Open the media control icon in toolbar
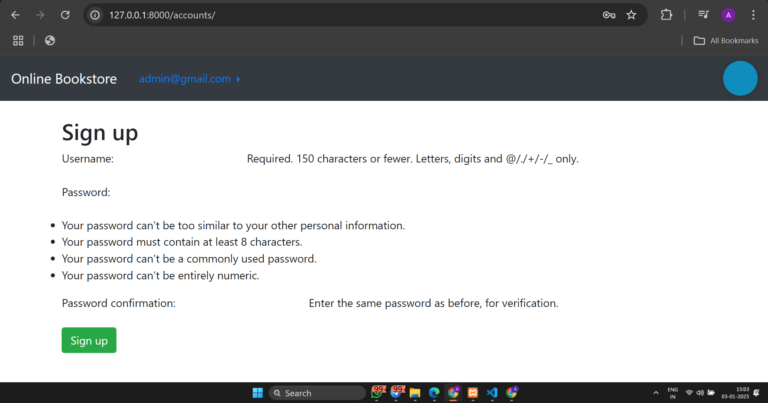The image size is (768, 403). pyautogui.click(x=703, y=15)
